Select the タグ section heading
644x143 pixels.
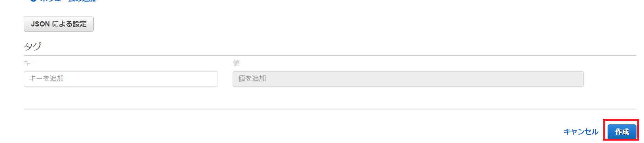point(32,46)
